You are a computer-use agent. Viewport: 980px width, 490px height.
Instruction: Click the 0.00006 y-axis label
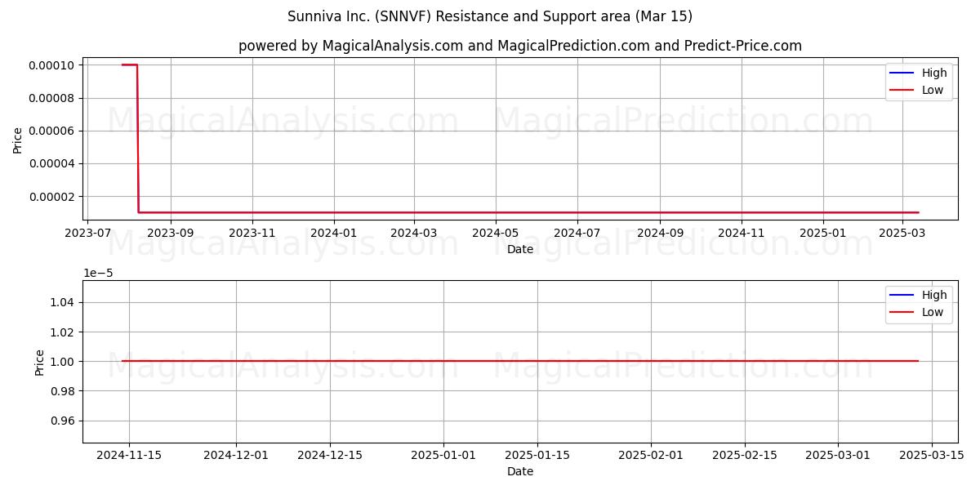[51, 131]
